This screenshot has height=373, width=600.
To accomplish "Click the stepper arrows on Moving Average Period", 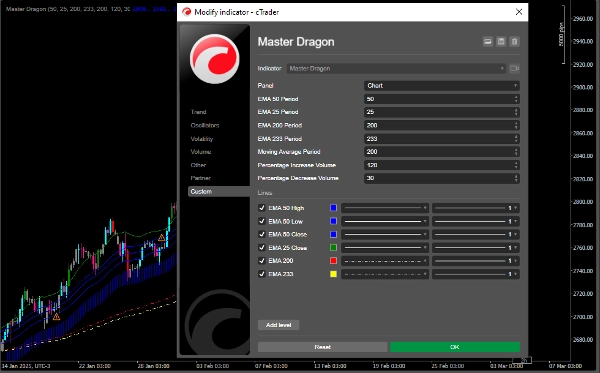I will pyautogui.click(x=516, y=151).
